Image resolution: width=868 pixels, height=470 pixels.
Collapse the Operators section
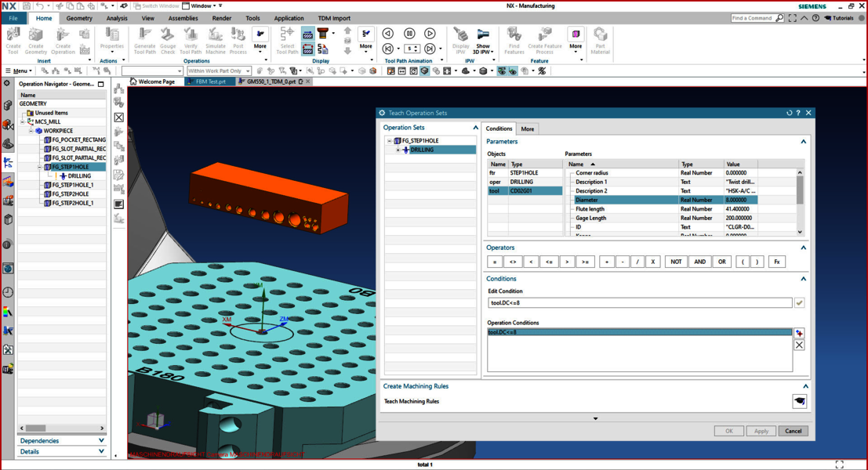803,248
